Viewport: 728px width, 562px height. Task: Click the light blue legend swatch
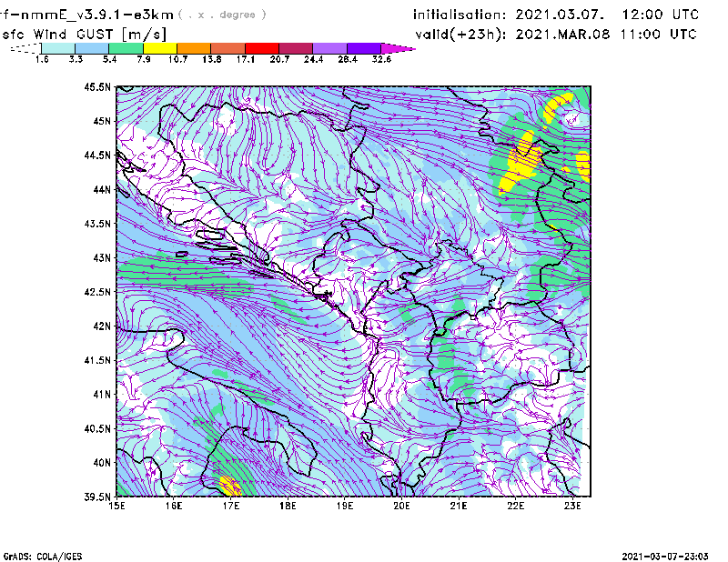tap(92, 48)
